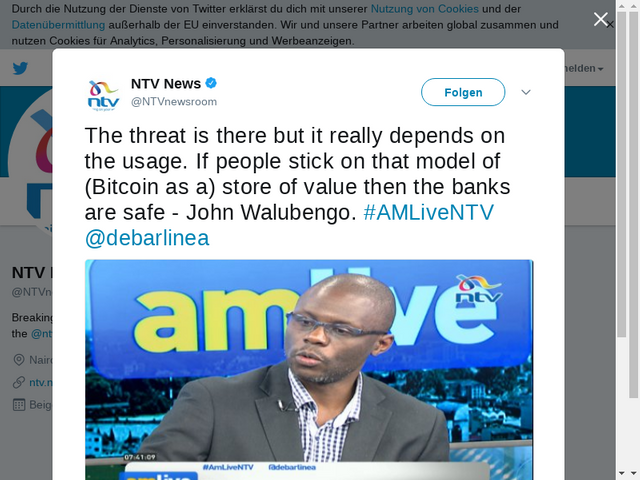
Task: Follow NTV News with the Folgen button
Action: pyautogui.click(x=463, y=92)
